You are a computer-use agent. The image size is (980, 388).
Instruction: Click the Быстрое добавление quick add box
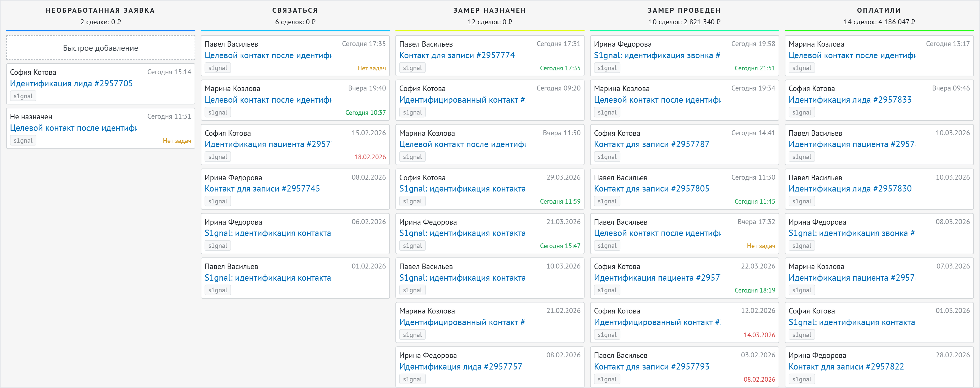click(x=100, y=48)
